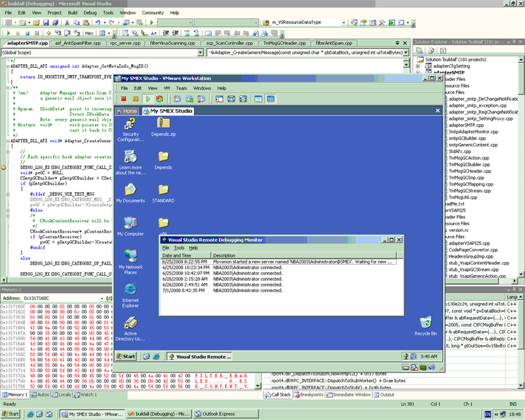
Task: Revert to snapshot in VMware toolbar
Action: click(x=190, y=99)
